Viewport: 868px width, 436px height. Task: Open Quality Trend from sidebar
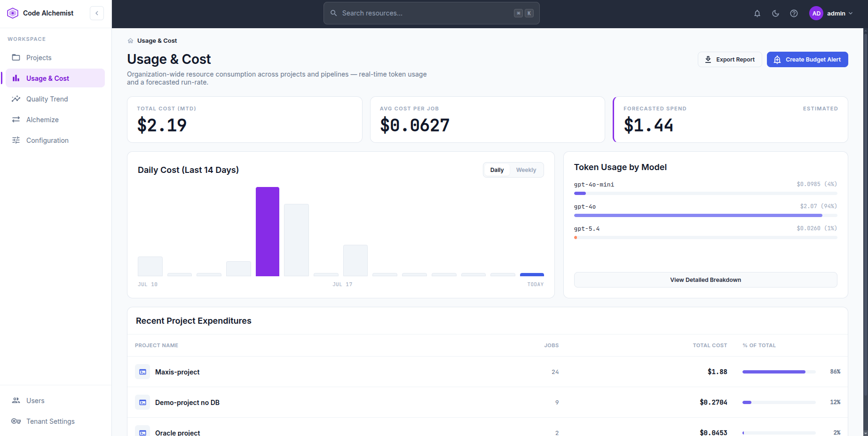55,99
